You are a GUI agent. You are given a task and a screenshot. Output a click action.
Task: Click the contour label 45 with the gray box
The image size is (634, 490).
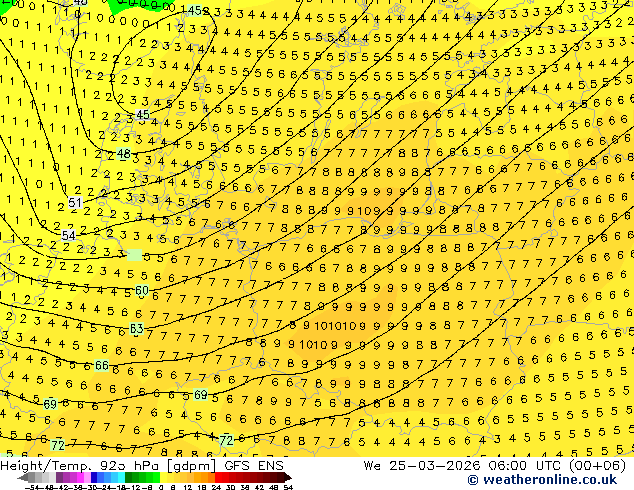(142, 115)
